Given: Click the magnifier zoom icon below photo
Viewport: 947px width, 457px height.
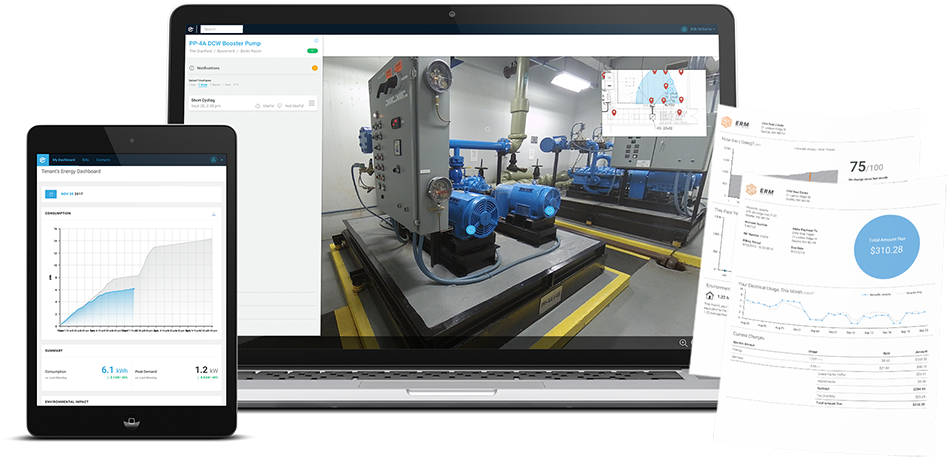Looking at the screenshot, I should point(684,343).
